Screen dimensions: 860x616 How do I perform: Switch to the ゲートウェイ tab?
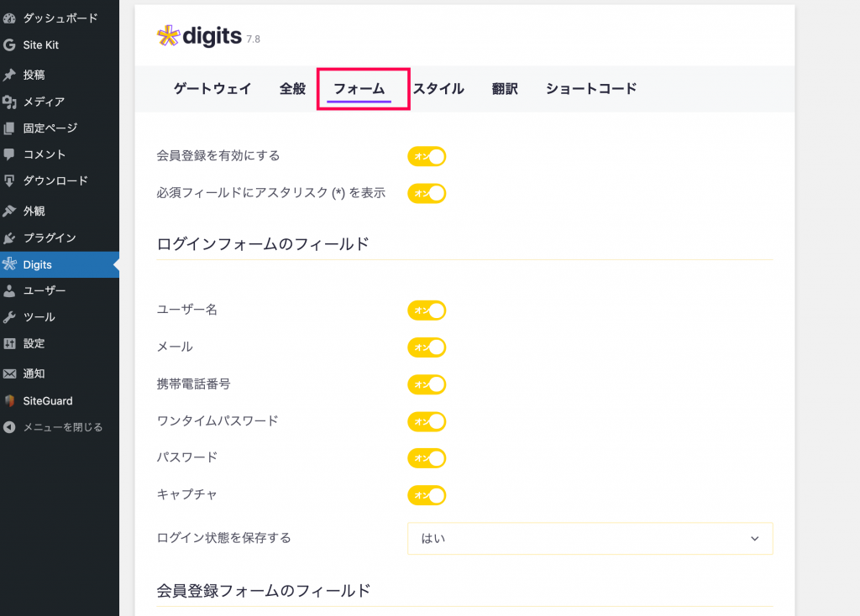click(212, 89)
